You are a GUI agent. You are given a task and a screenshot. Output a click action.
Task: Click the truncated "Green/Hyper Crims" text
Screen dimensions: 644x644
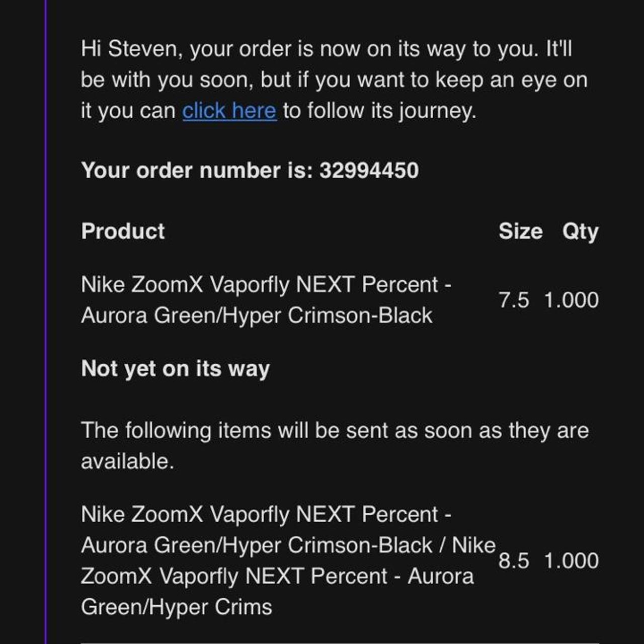coord(176,607)
